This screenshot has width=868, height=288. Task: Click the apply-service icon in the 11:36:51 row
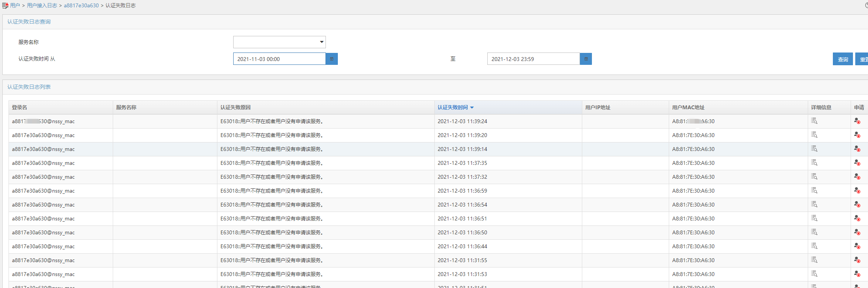(857, 218)
